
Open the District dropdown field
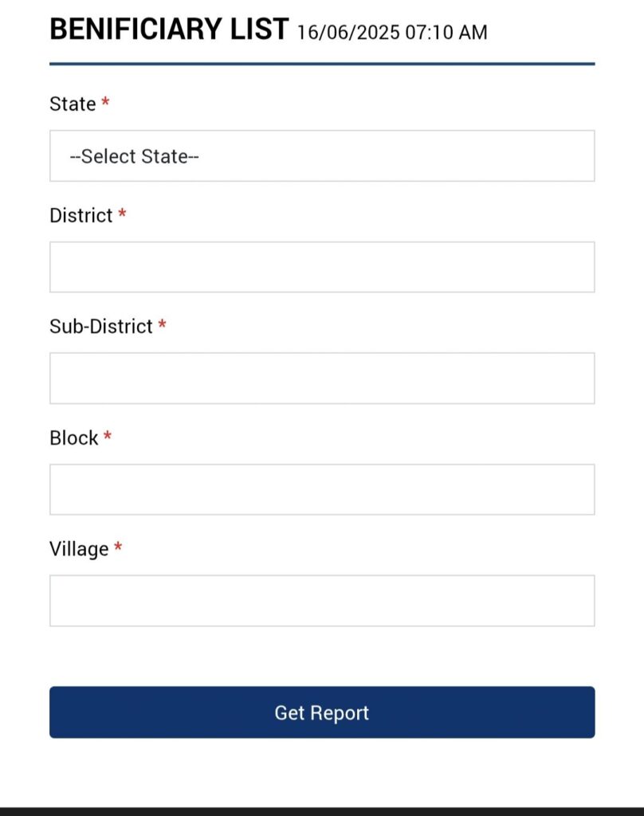[322, 267]
